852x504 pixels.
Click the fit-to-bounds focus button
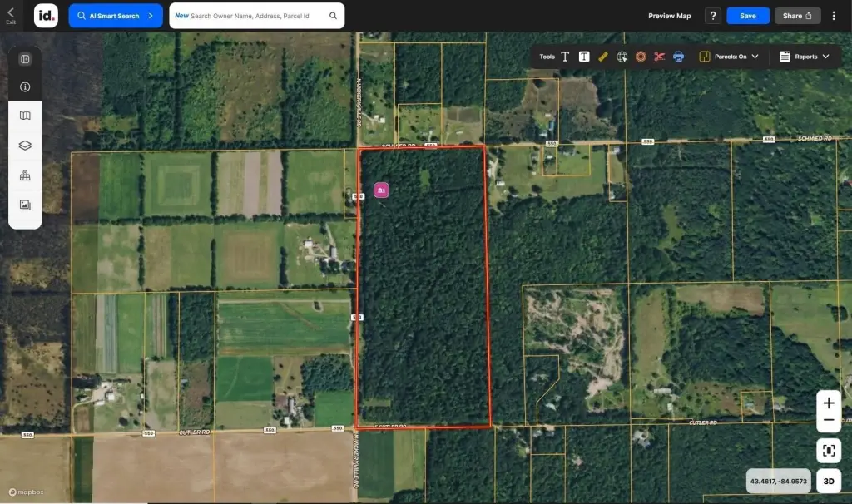[x=829, y=450]
